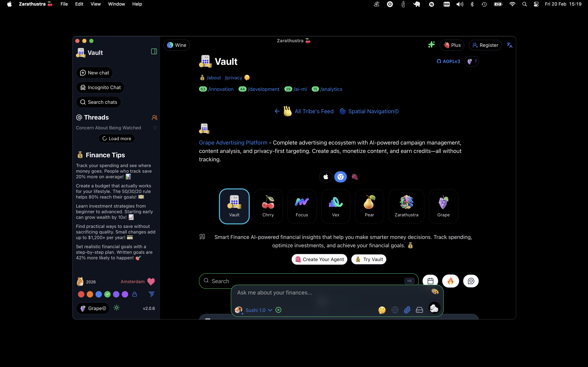Open the All Tribe's Feed link
This screenshot has width=588, height=367.
coord(314,111)
